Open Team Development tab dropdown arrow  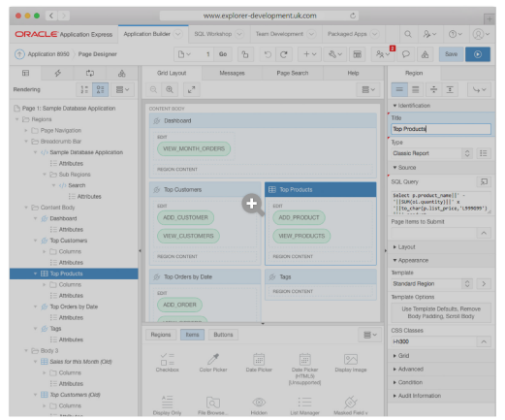[311, 34]
